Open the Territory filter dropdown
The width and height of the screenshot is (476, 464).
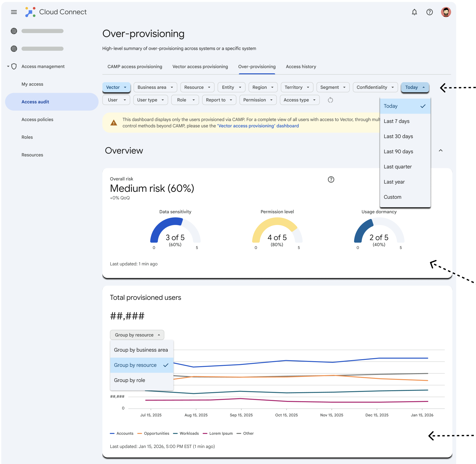(x=297, y=87)
